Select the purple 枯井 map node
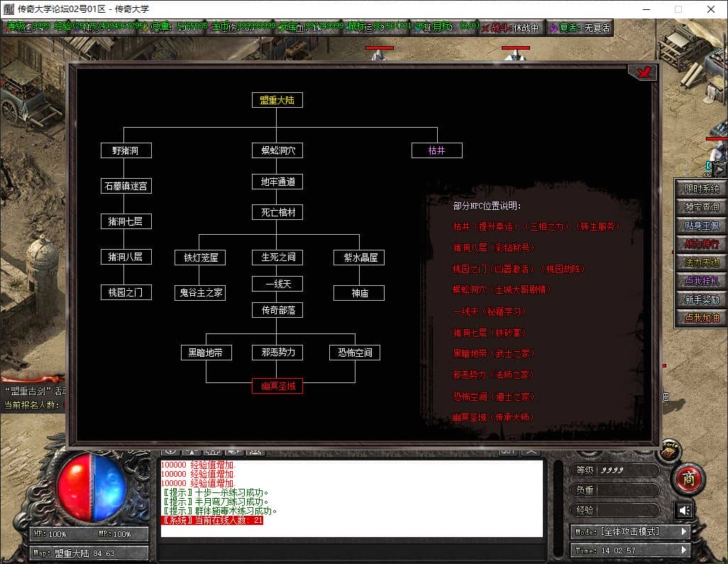The height and width of the screenshot is (564, 728). click(x=437, y=150)
